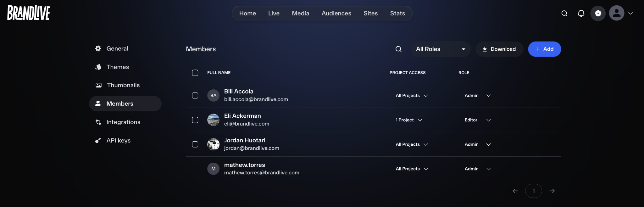The width and height of the screenshot is (644, 207).
Task: Open mathew.torres's All Projects dropdown
Action: coord(412,169)
